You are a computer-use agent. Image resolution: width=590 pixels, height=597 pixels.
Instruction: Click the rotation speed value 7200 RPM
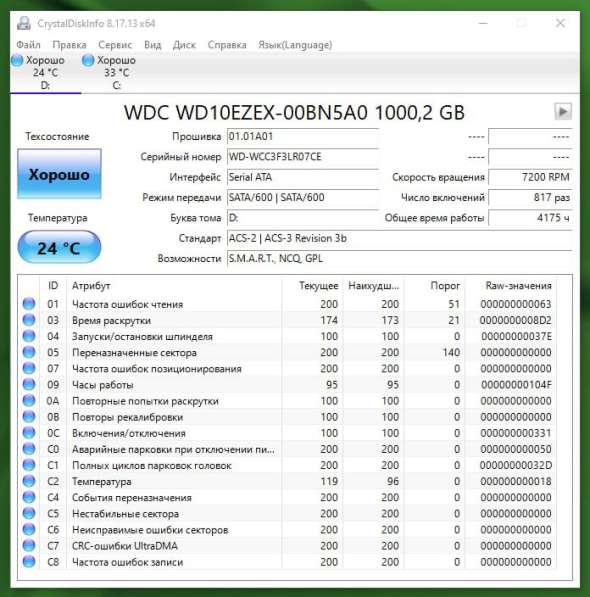[530, 177]
